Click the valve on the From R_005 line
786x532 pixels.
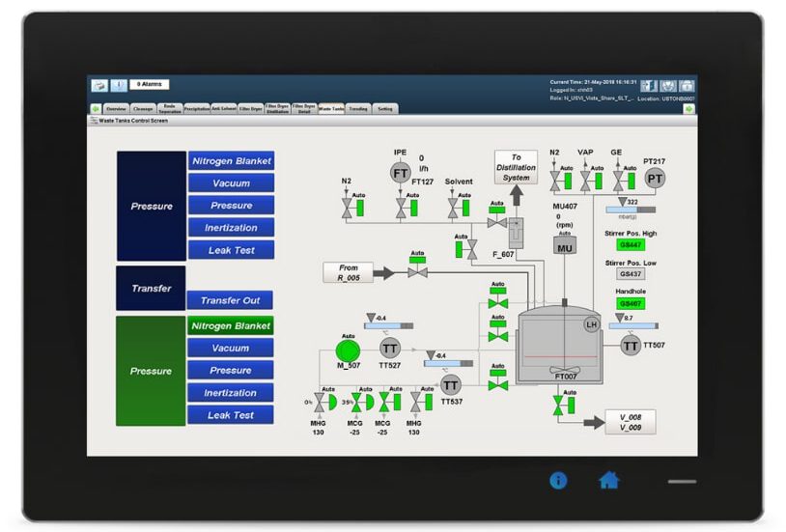(x=417, y=273)
